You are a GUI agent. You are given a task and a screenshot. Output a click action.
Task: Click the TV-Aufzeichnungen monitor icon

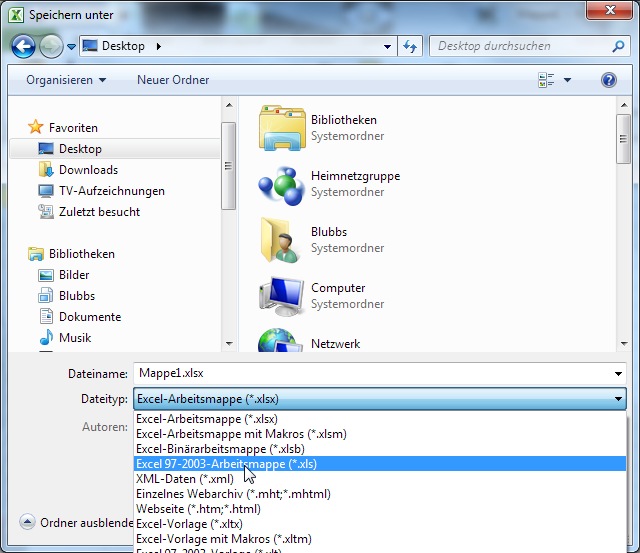(46, 191)
